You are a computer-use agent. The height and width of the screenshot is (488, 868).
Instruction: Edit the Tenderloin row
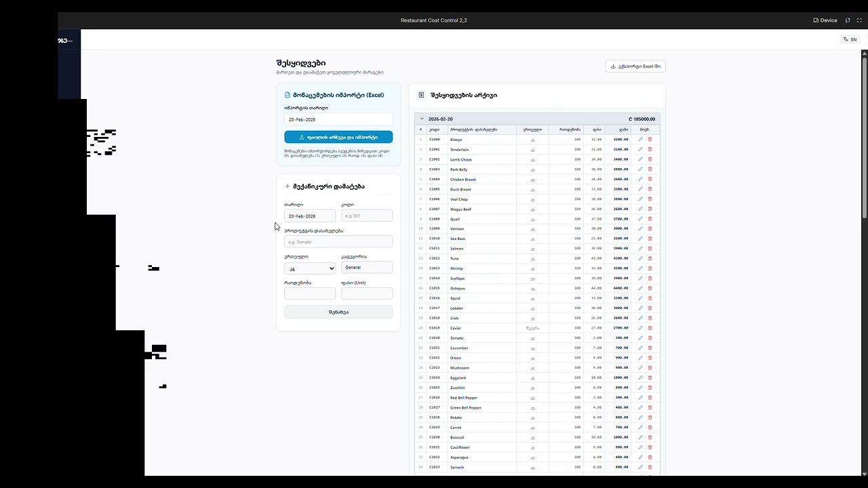coord(640,150)
